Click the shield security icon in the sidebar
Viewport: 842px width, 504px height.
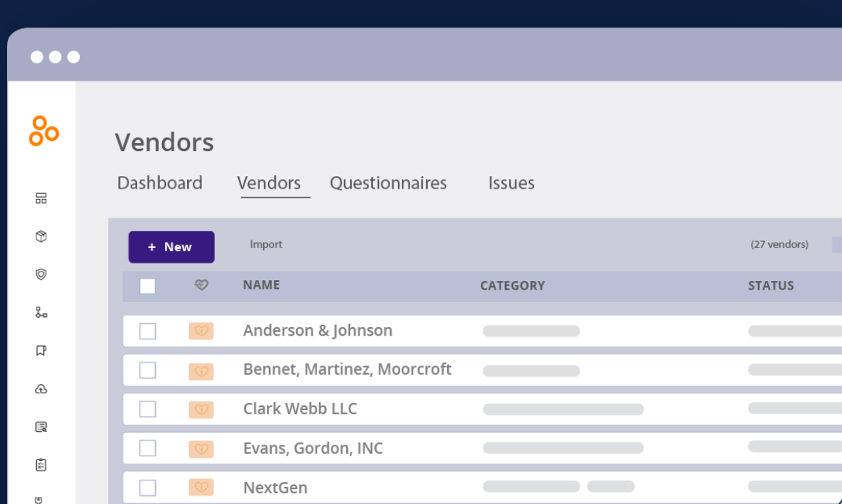click(x=41, y=274)
